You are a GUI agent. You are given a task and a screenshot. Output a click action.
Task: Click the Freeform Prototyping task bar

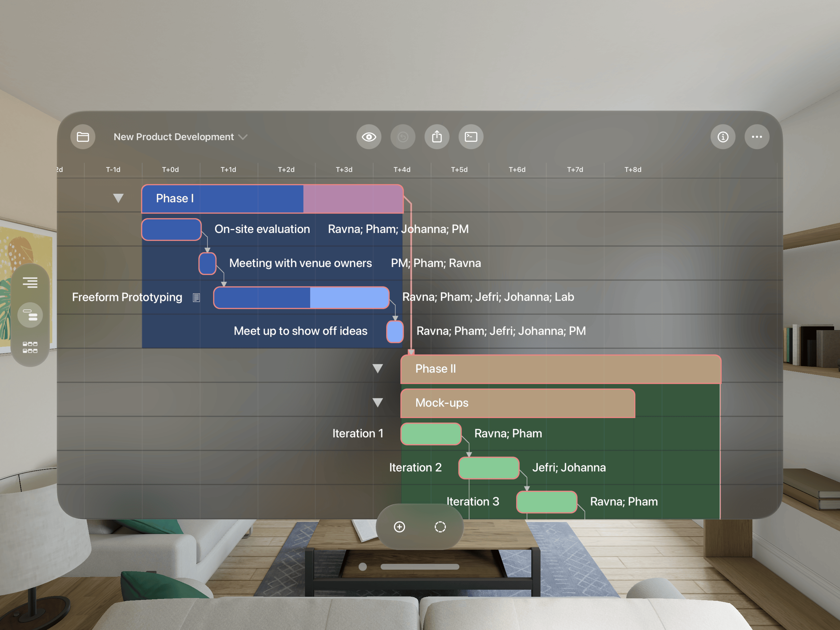300,289
